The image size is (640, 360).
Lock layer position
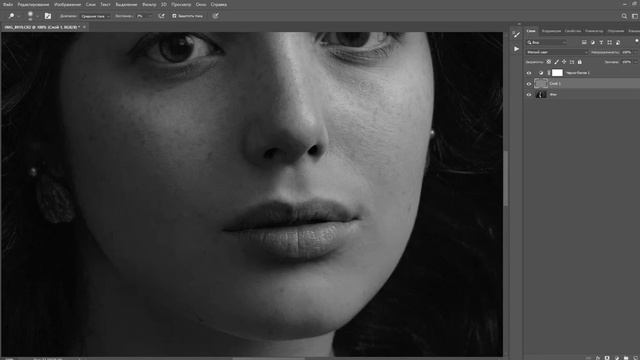coord(564,62)
